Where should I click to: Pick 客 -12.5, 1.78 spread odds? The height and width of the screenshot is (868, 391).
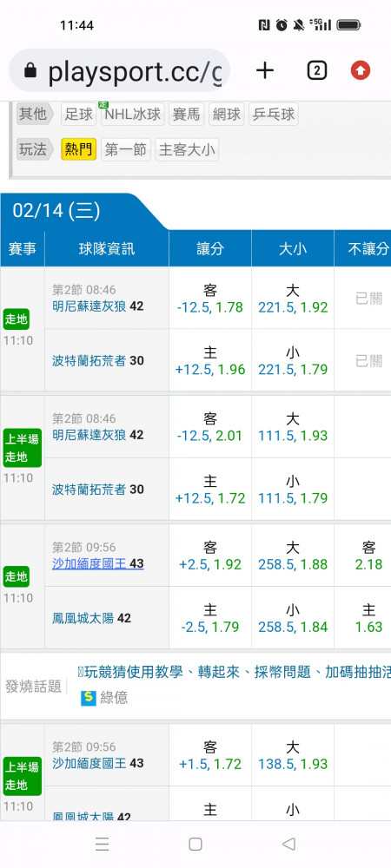[210, 299]
